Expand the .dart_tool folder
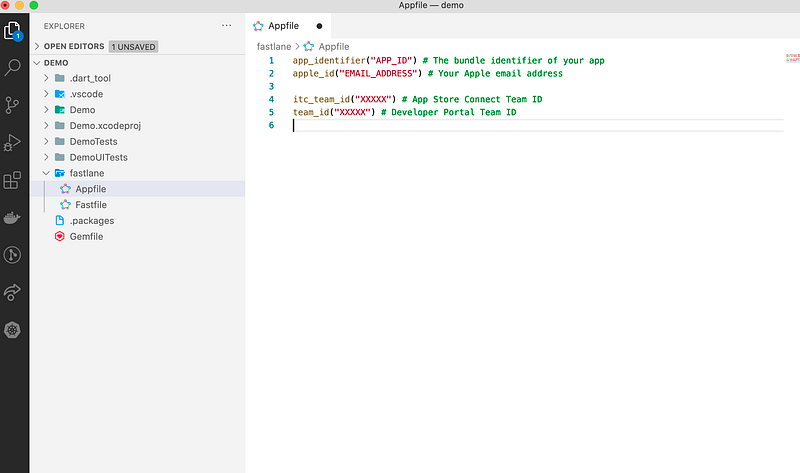800x473 pixels. click(x=46, y=78)
